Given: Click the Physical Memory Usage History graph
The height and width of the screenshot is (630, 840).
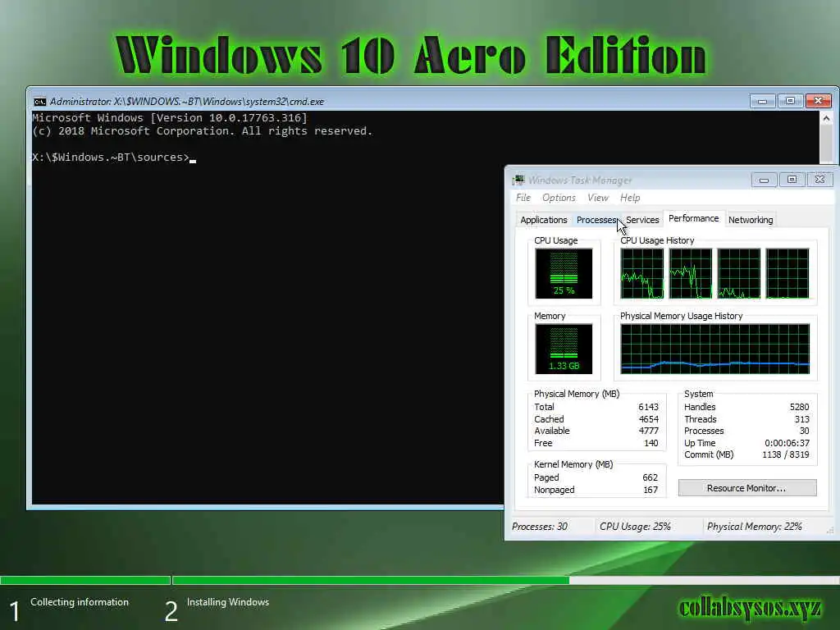Looking at the screenshot, I should pyautogui.click(x=715, y=349).
